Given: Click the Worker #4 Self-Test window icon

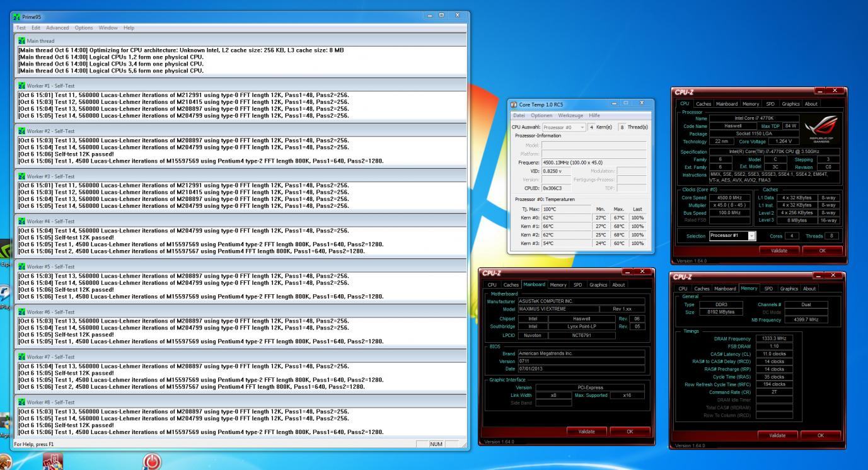Looking at the screenshot, I should [22, 221].
